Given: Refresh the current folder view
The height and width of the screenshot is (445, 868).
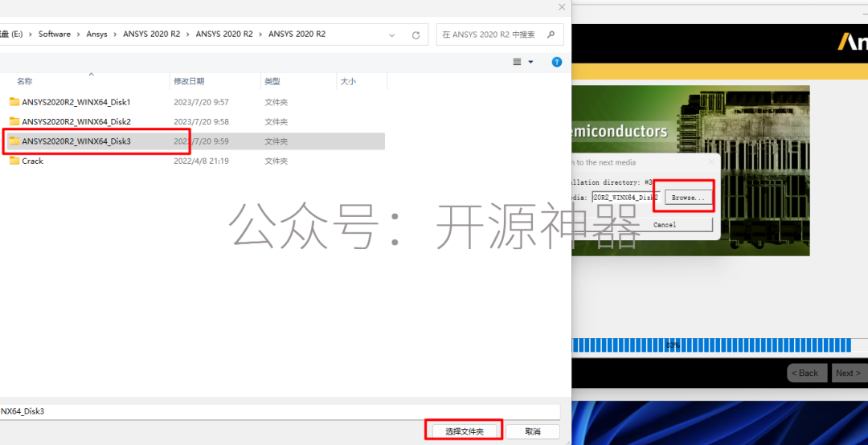Looking at the screenshot, I should coord(416,35).
